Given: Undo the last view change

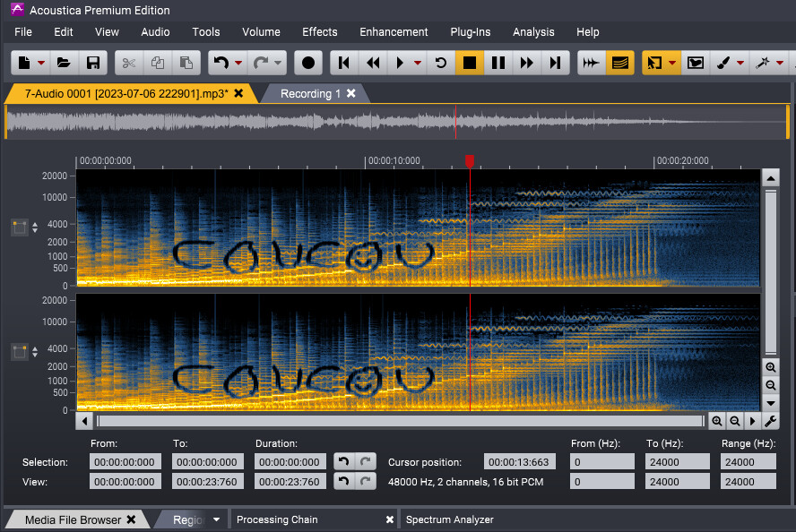Looking at the screenshot, I should click(343, 481).
